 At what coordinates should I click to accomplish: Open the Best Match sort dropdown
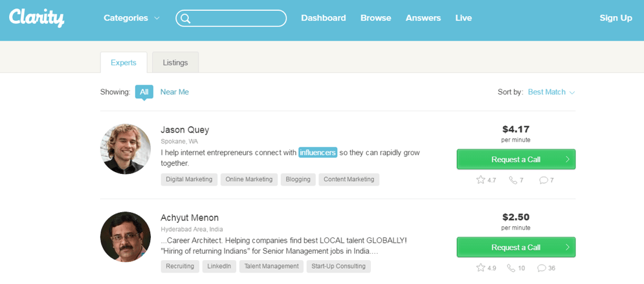click(x=551, y=92)
